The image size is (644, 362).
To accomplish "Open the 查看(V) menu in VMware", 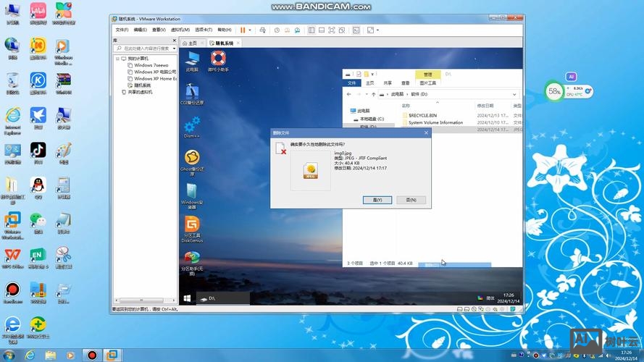I will tap(159, 30).
